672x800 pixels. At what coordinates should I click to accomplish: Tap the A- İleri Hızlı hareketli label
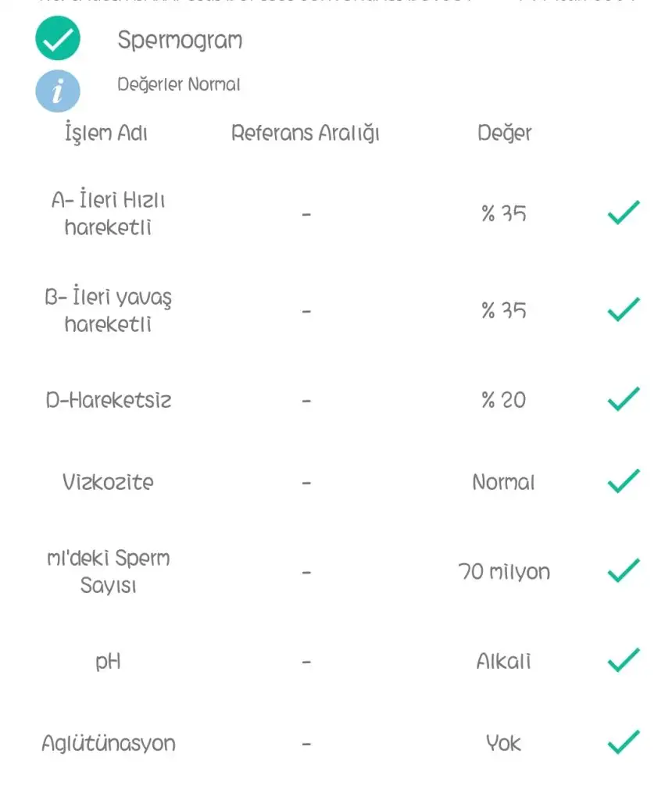click(108, 214)
